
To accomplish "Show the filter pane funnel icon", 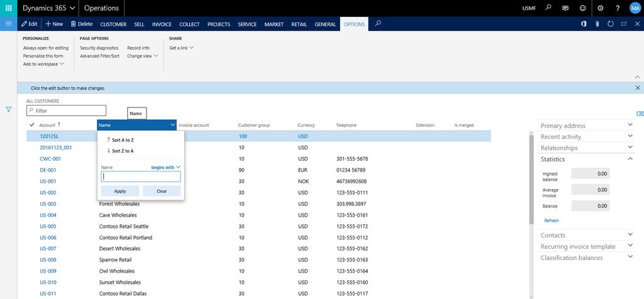I will point(8,109).
